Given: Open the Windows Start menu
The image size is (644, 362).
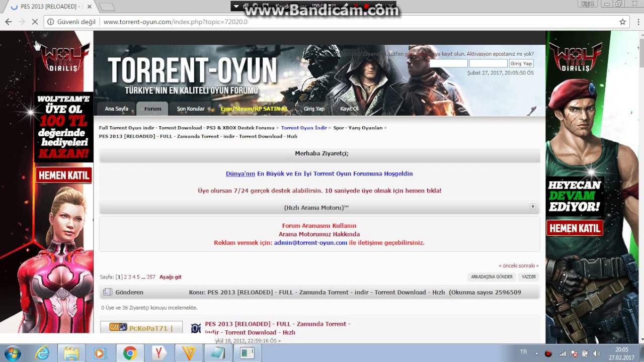Looking at the screenshot, I should click(x=12, y=353).
